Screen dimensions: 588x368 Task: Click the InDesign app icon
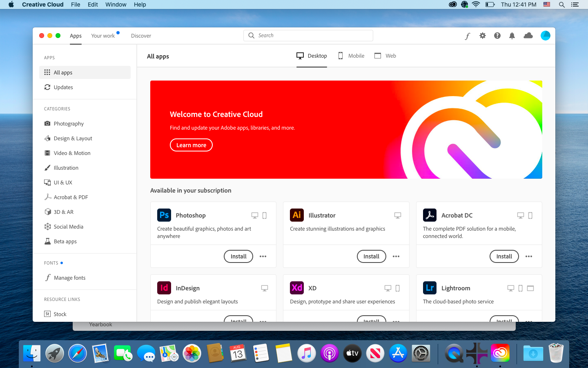click(x=164, y=288)
